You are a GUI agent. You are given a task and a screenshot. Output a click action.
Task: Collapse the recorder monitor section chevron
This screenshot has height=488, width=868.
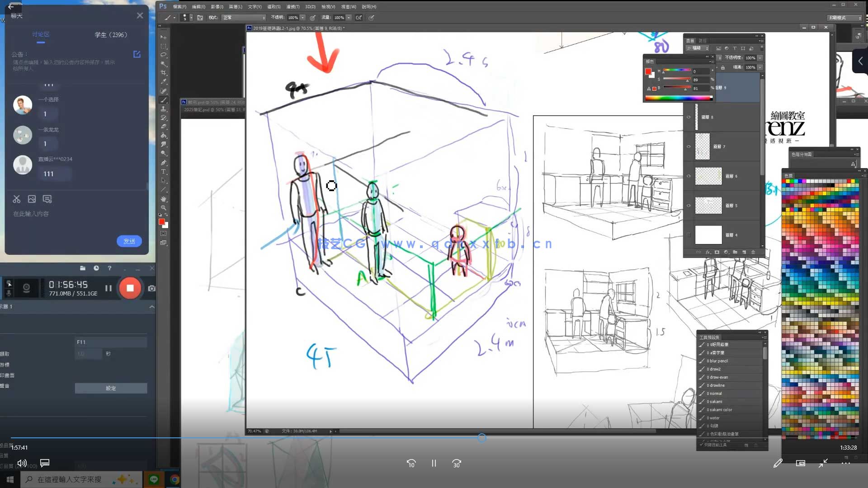tap(151, 307)
